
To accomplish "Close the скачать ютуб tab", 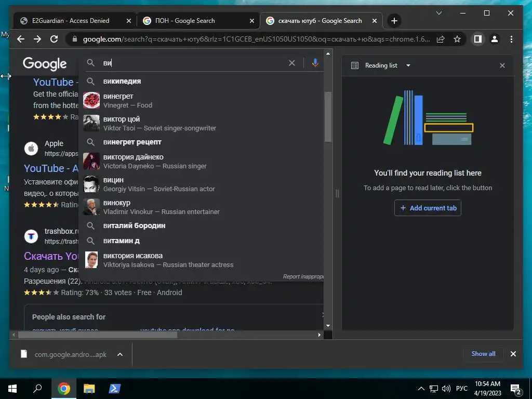I will pyautogui.click(x=374, y=21).
